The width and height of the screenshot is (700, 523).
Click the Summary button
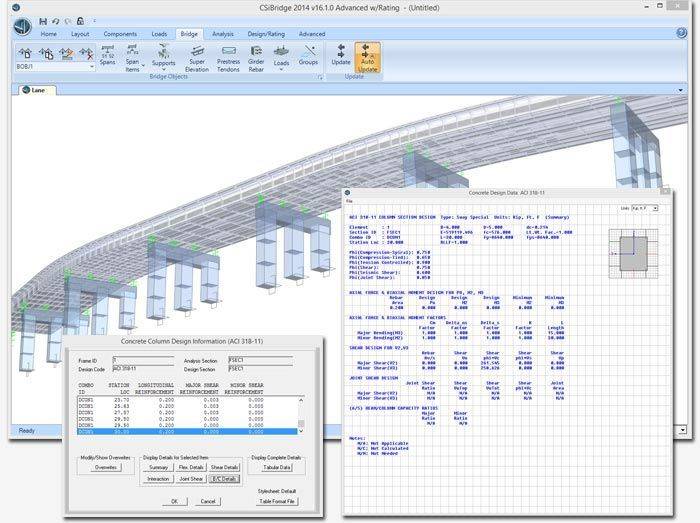click(158, 467)
